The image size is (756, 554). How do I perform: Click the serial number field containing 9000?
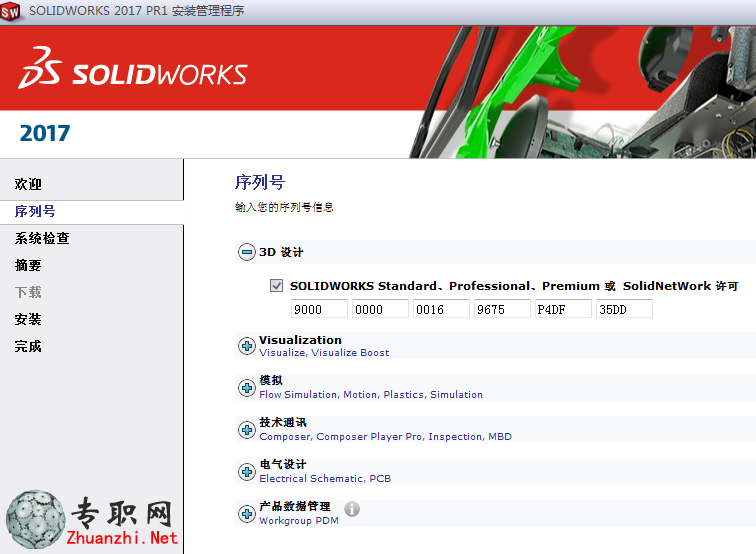(x=319, y=309)
